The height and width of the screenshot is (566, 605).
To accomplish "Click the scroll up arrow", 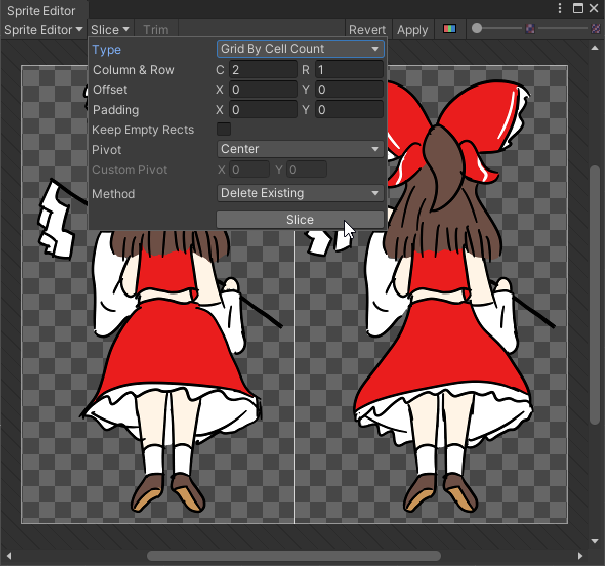I will click(x=595, y=48).
